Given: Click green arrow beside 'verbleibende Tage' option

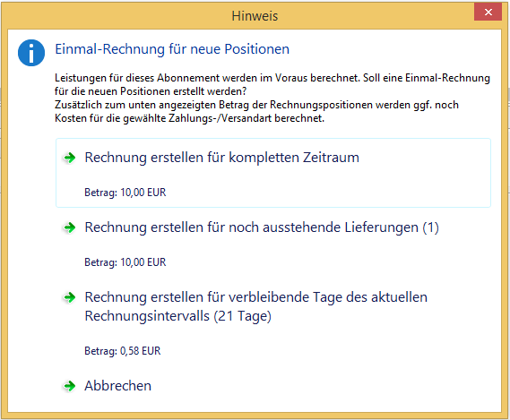Looking at the screenshot, I should click(70, 297).
